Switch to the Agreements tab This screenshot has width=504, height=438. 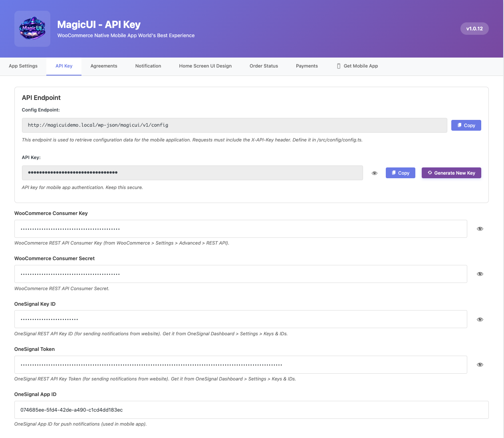104,66
